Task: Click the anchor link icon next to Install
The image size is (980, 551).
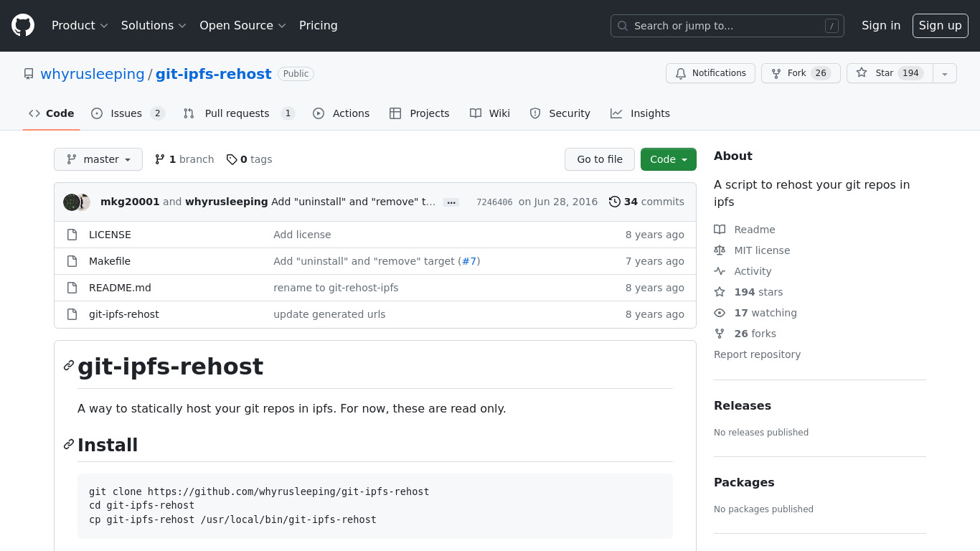Action: click(x=69, y=445)
